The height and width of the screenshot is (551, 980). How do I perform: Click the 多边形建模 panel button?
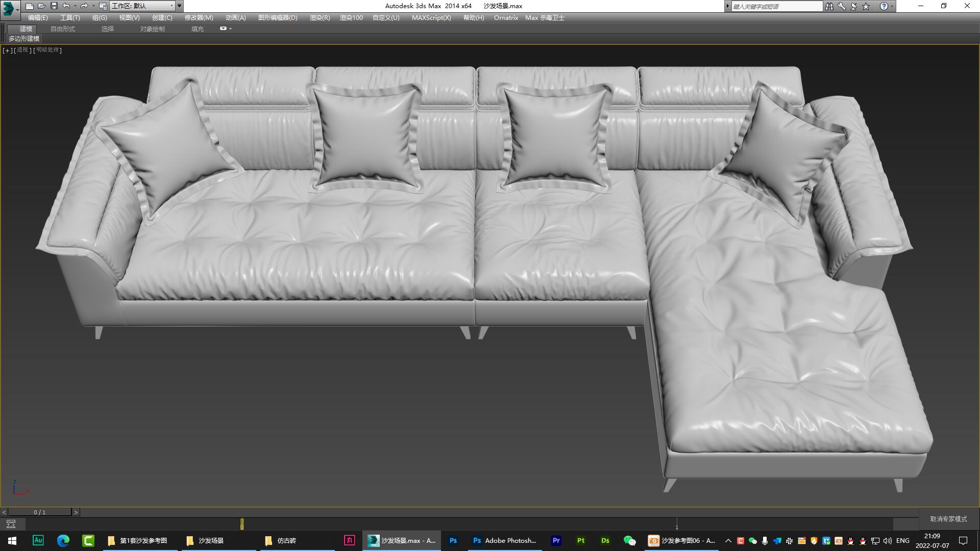23,39
